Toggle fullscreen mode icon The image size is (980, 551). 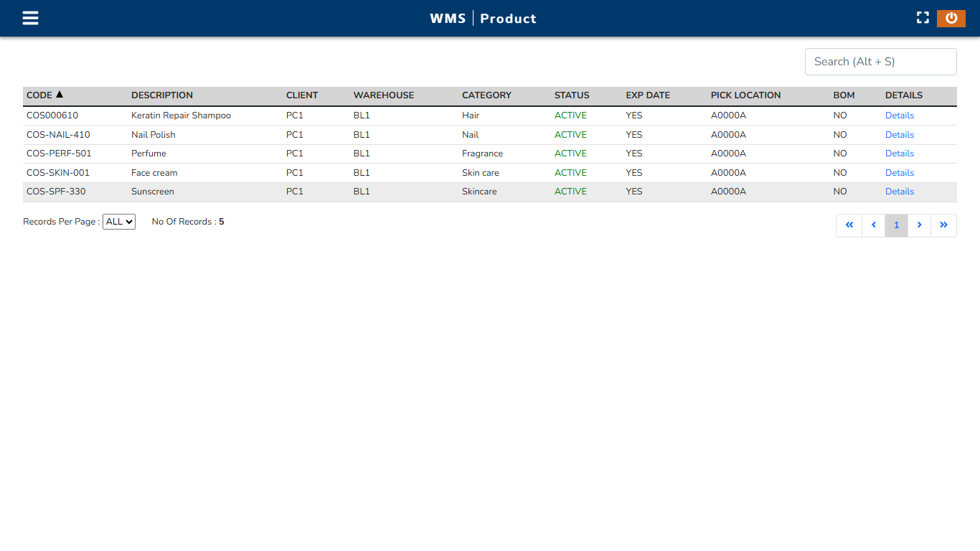tap(923, 18)
